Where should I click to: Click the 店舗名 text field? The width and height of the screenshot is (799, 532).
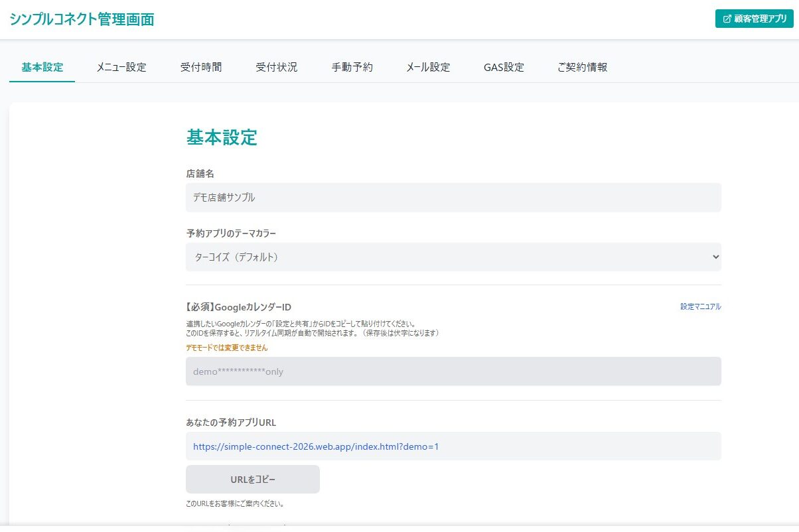click(453, 198)
